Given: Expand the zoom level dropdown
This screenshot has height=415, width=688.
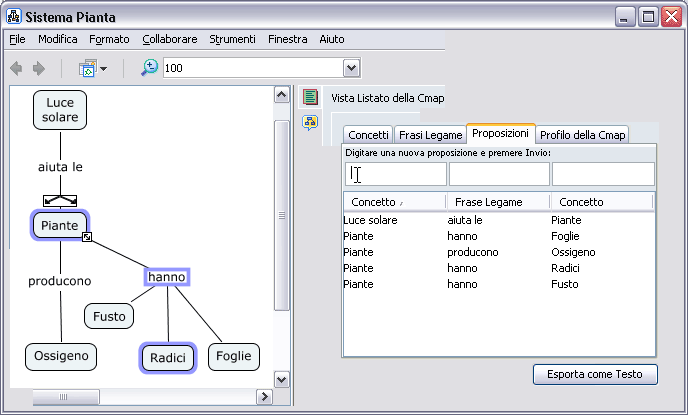Looking at the screenshot, I should pyautogui.click(x=351, y=68).
